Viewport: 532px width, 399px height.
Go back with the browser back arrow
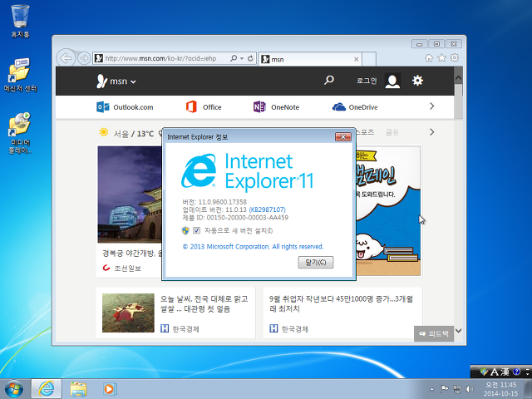(66, 58)
